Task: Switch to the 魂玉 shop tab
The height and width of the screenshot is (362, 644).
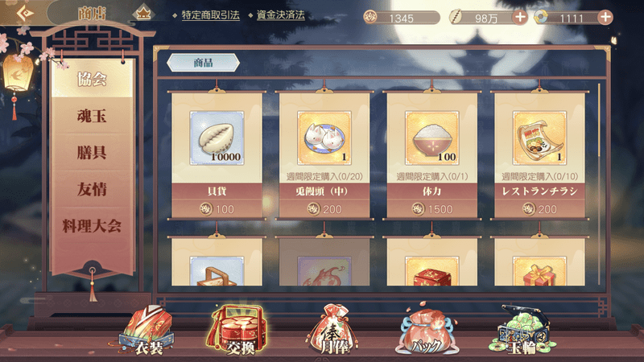Action: point(92,116)
